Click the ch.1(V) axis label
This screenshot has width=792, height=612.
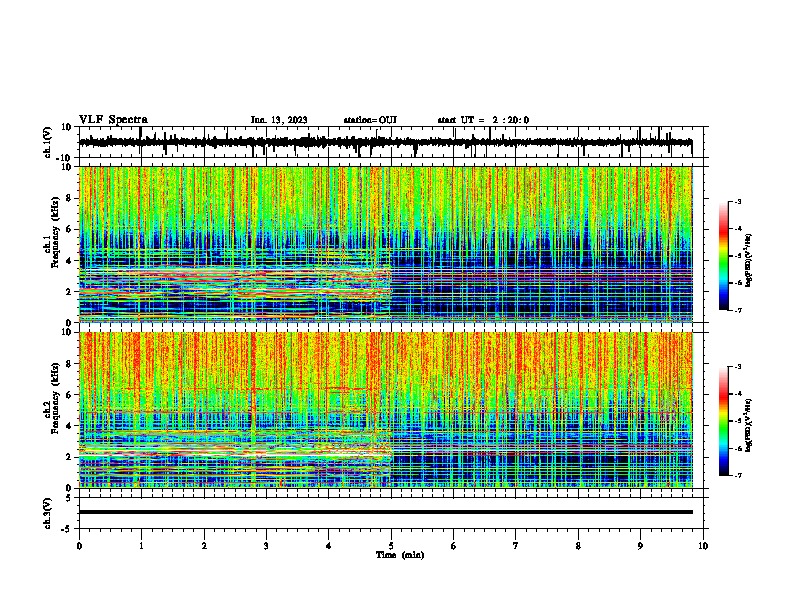point(48,142)
